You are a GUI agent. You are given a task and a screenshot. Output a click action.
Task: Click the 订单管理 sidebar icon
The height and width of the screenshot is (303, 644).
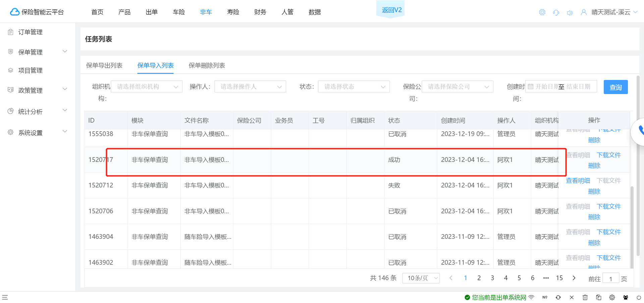pos(11,32)
